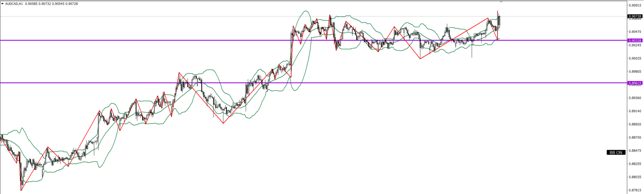Select the purple 0.89615 price label
The width and height of the screenshot is (644, 194).
coord(635,83)
